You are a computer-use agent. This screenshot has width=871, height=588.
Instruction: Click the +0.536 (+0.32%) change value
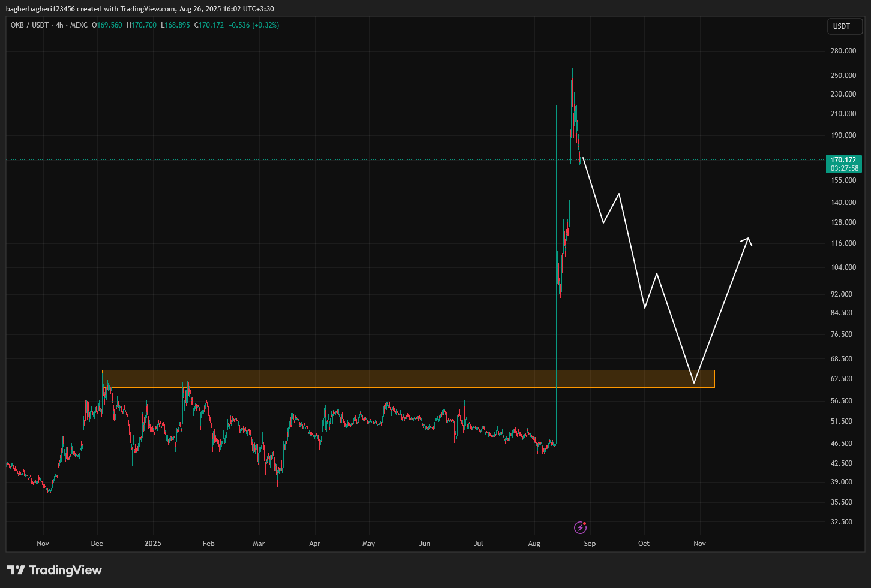(253, 25)
